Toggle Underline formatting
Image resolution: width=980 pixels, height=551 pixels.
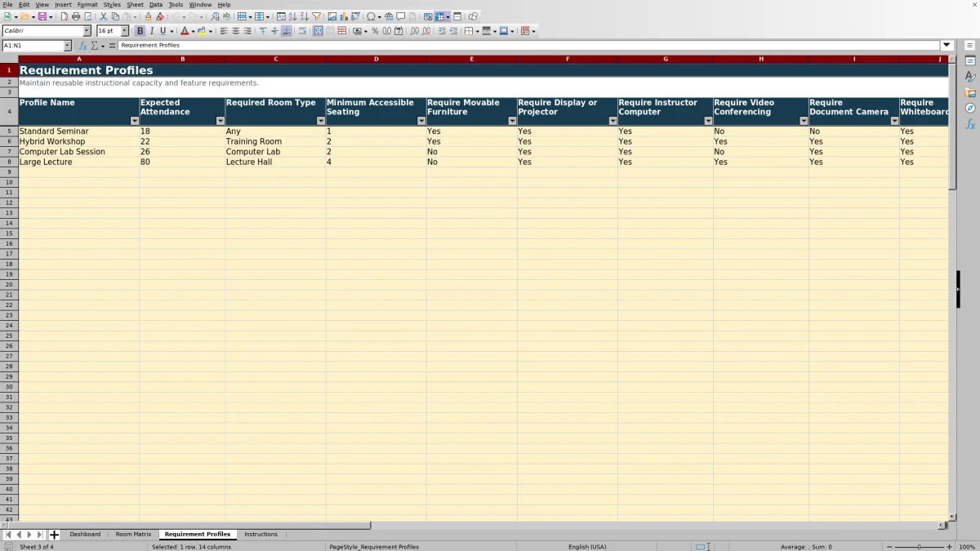tap(163, 31)
